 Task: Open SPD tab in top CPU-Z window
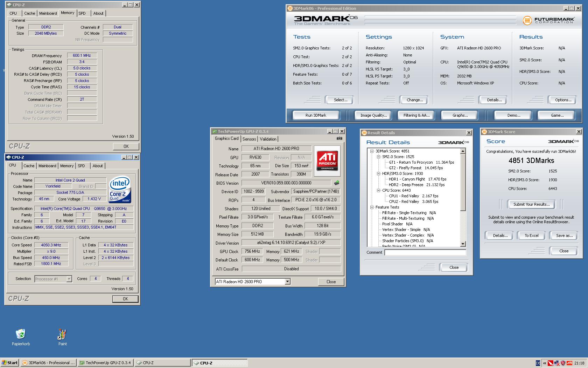coord(82,13)
